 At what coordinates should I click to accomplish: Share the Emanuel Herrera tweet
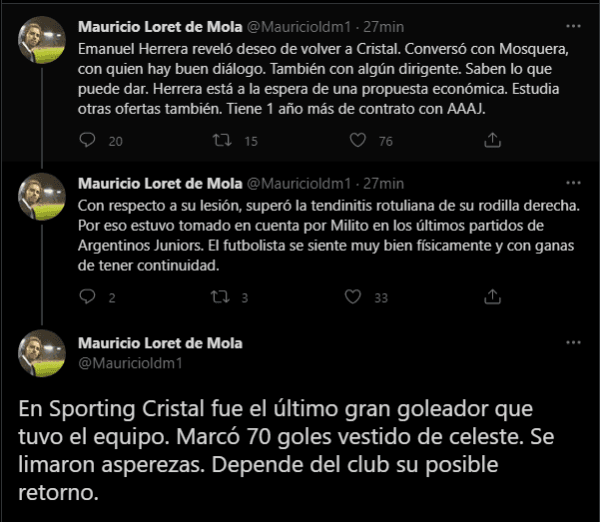click(x=491, y=141)
